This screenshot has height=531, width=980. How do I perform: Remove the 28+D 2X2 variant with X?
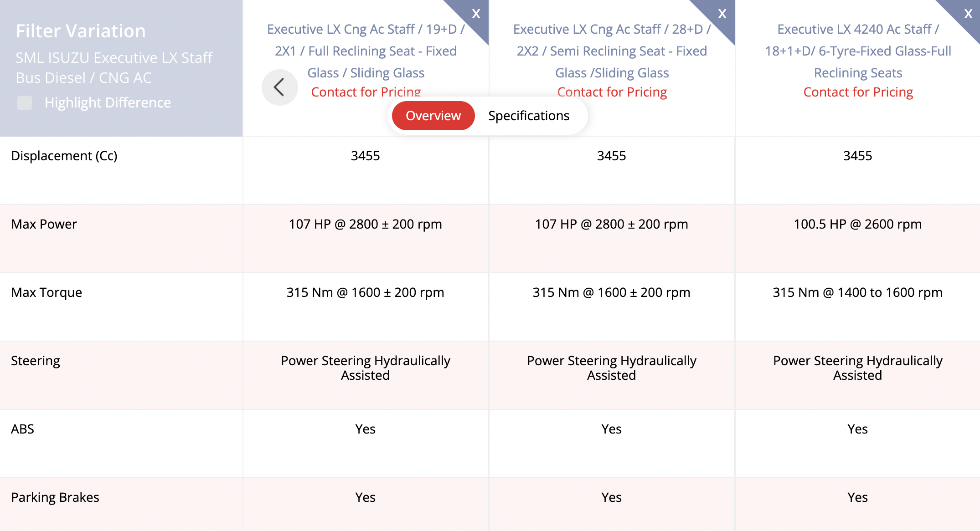point(722,14)
